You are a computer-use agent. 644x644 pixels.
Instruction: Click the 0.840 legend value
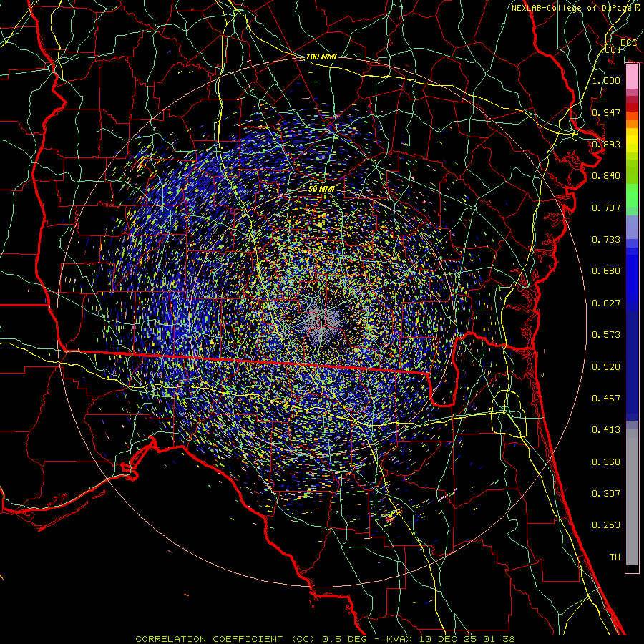pos(606,176)
